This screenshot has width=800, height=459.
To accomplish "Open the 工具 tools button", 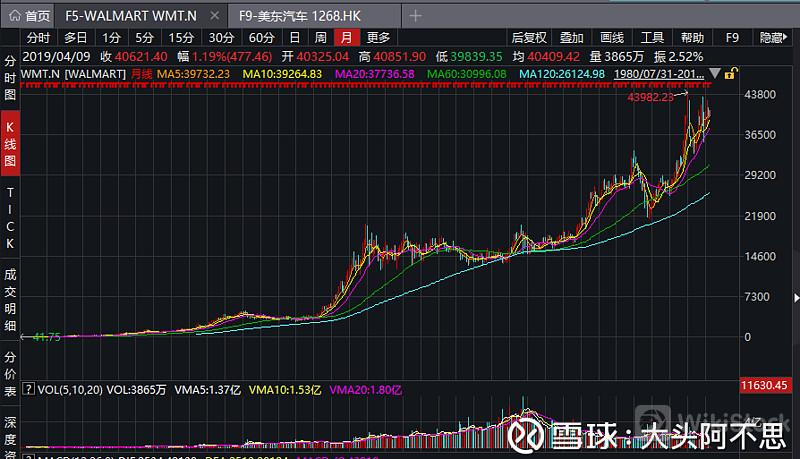I will (x=652, y=38).
